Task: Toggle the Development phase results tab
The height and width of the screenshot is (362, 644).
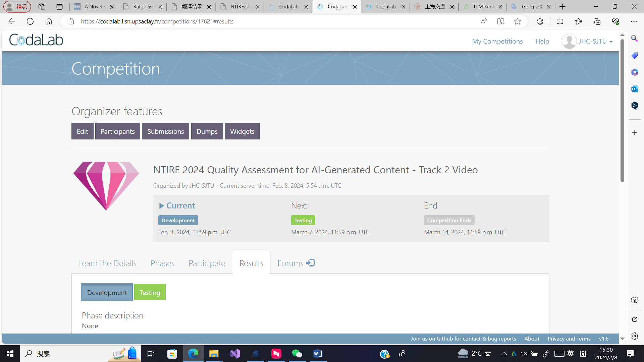Action: click(x=107, y=292)
